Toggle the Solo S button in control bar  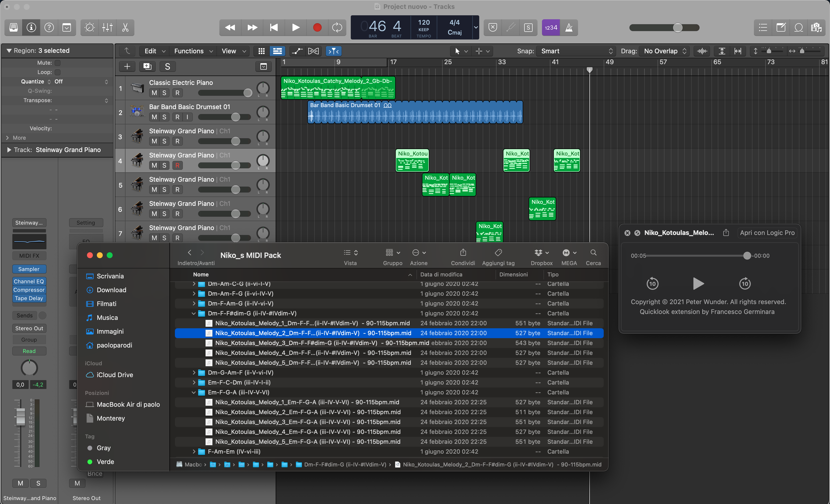click(528, 28)
